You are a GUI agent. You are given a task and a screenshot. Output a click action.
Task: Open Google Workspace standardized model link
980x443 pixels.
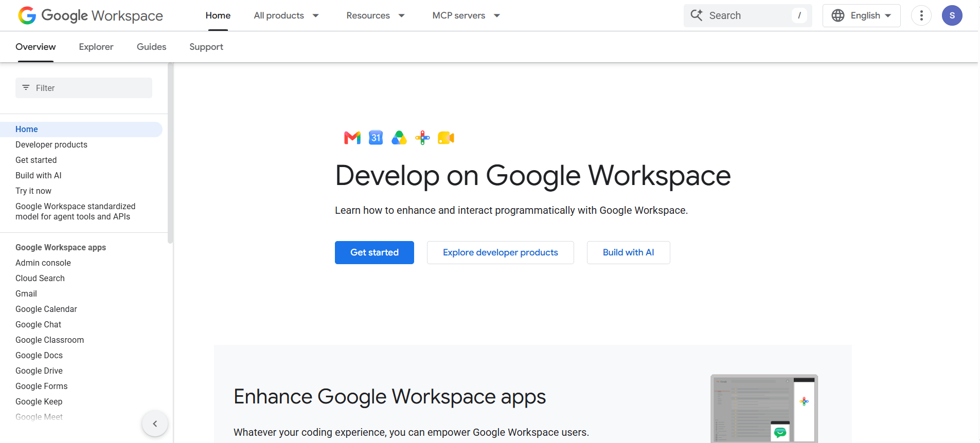coord(76,211)
